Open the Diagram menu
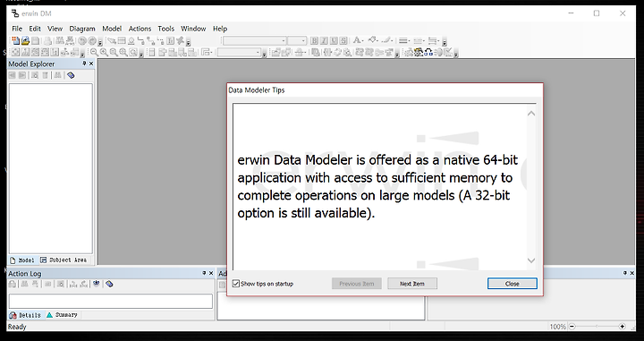The width and height of the screenshot is (644, 341). tap(82, 29)
